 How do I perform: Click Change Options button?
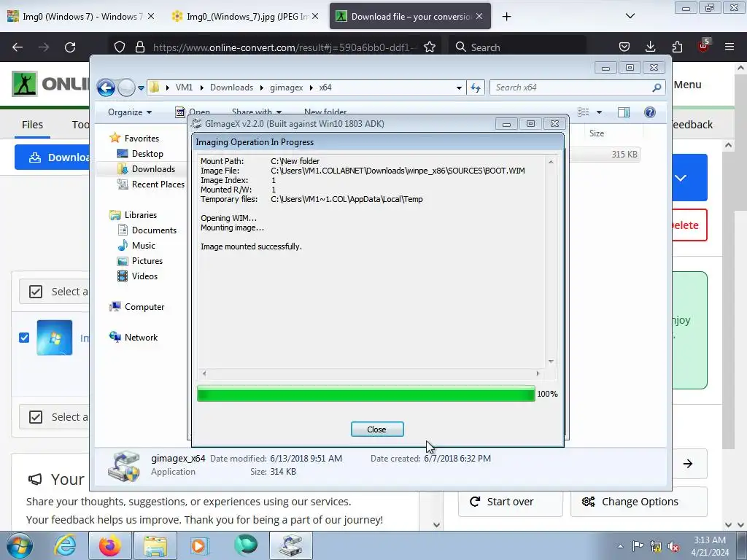639,502
